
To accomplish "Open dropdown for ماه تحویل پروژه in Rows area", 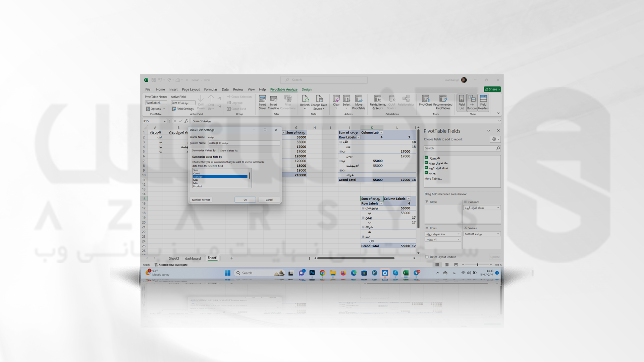I will [x=459, y=234].
